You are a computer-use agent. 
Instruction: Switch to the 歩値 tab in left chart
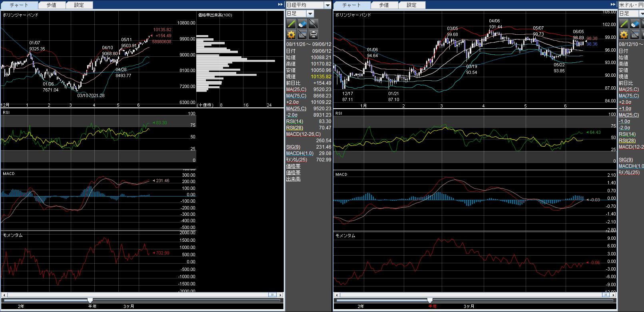tap(51, 5)
